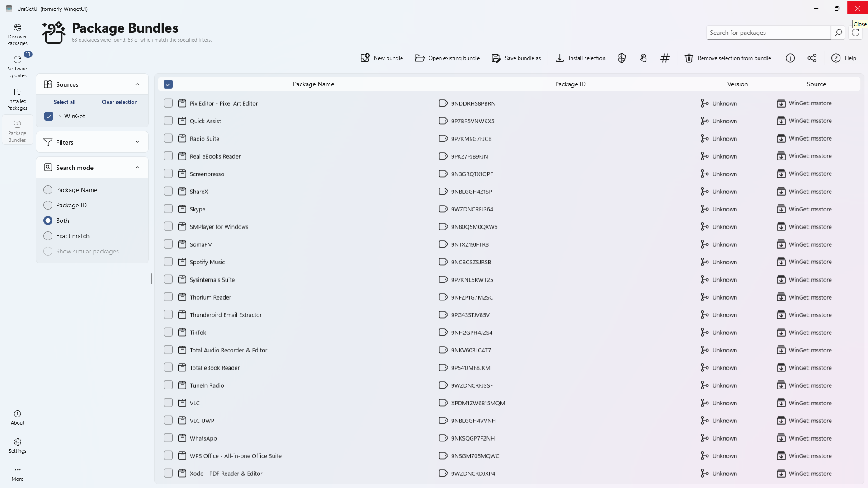868x488 pixels.
Task: Click WPS Office - All-in-one Office Suite name
Action: point(236,456)
